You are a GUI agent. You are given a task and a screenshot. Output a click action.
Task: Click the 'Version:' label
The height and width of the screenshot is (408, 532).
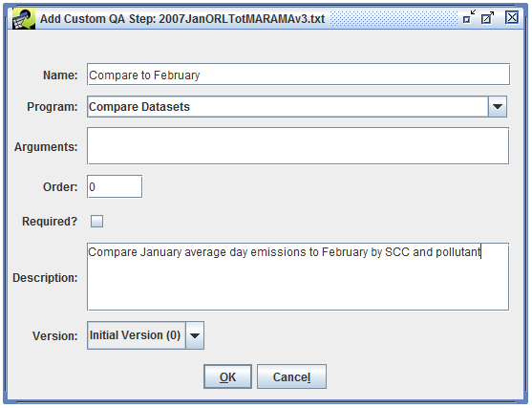point(55,336)
